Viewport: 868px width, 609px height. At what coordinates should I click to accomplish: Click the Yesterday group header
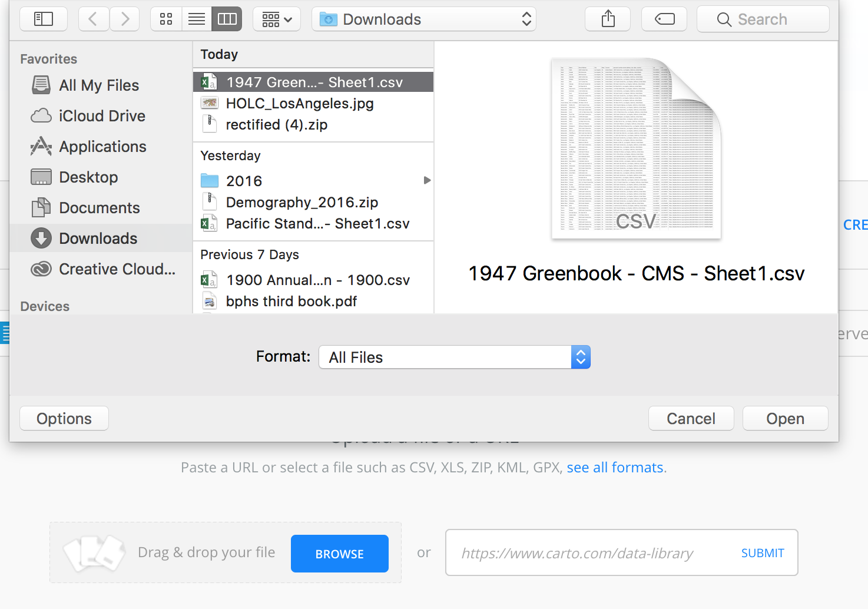tap(230, 155)
